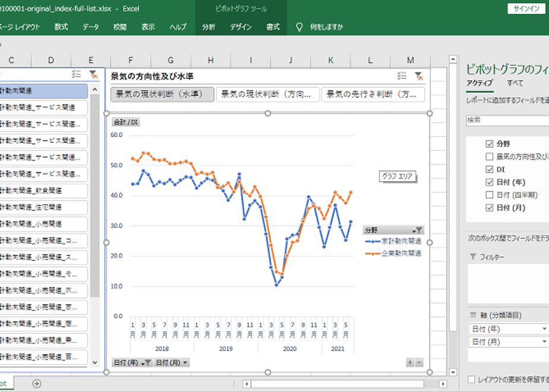Switch to すべて tab in field pane
Viewport: 549px width, 392px height.
(x=515, y=83)
